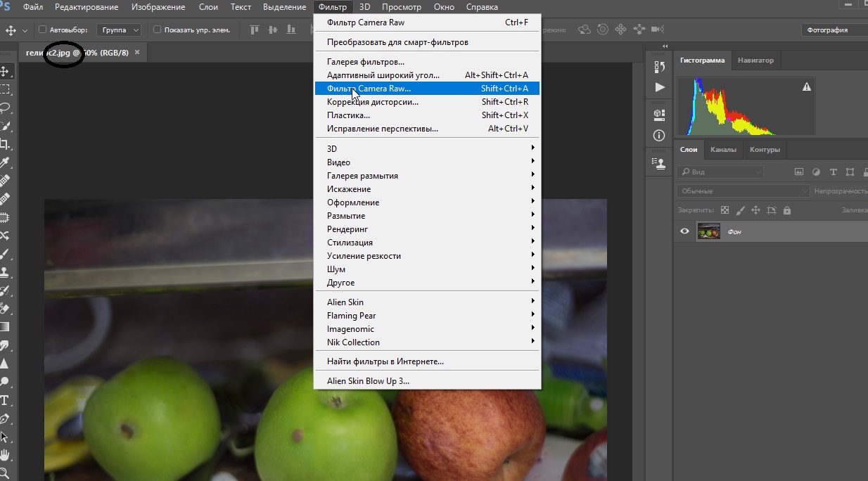The image size is (868, 481).
Task: Select the Dodge tool
Action: [x=4, y=382]
